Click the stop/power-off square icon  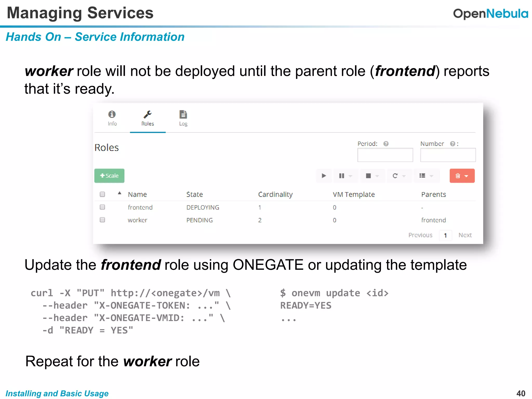pyautogui.click(x=368, y=176)
